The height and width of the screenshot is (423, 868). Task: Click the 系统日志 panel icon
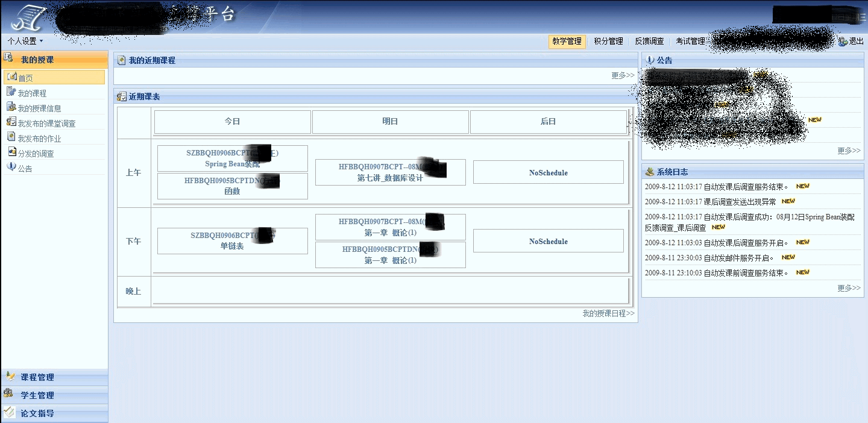point(650,171)
